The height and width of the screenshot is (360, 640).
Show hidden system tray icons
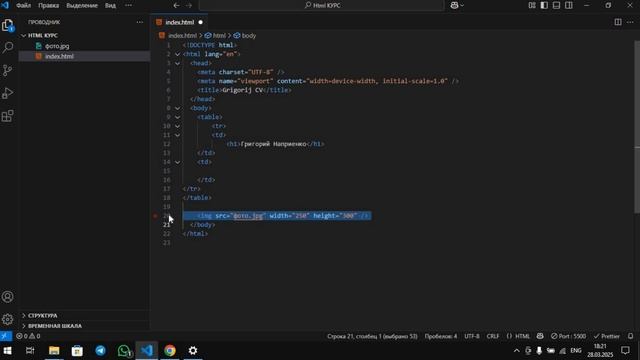point(516,351)
